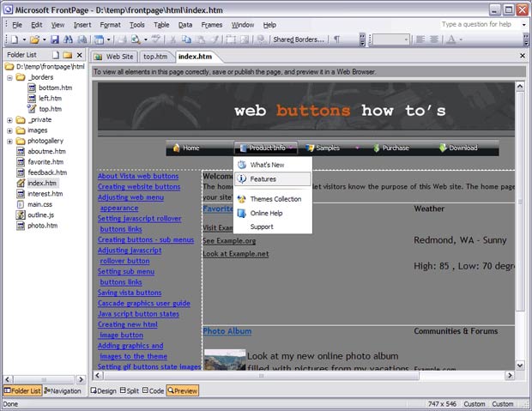The width and height of the screenshot is (532, 411).
Task: Close the Folder List pane
Action: [x=80, y=55]
